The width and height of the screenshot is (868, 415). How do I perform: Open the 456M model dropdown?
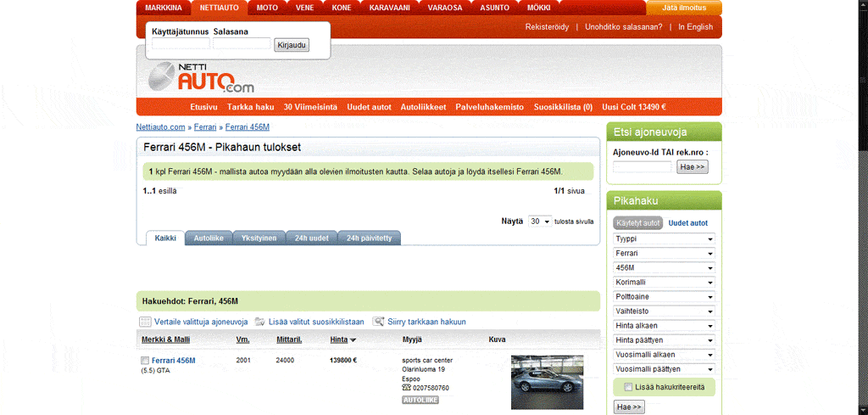[665, 267]
